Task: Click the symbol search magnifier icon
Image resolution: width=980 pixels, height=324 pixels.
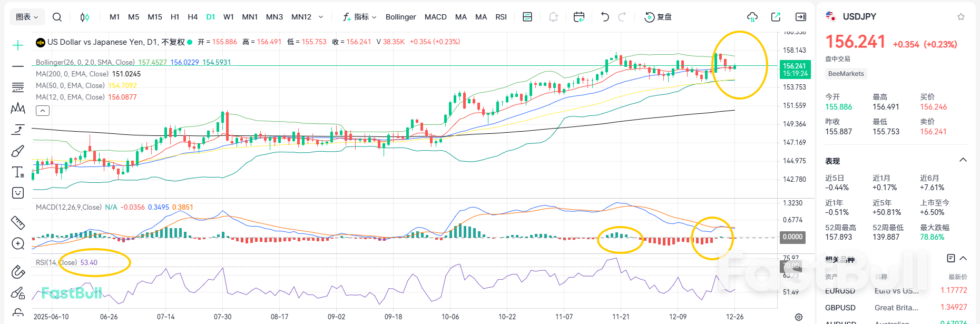Action: click(x=57, y=17)
